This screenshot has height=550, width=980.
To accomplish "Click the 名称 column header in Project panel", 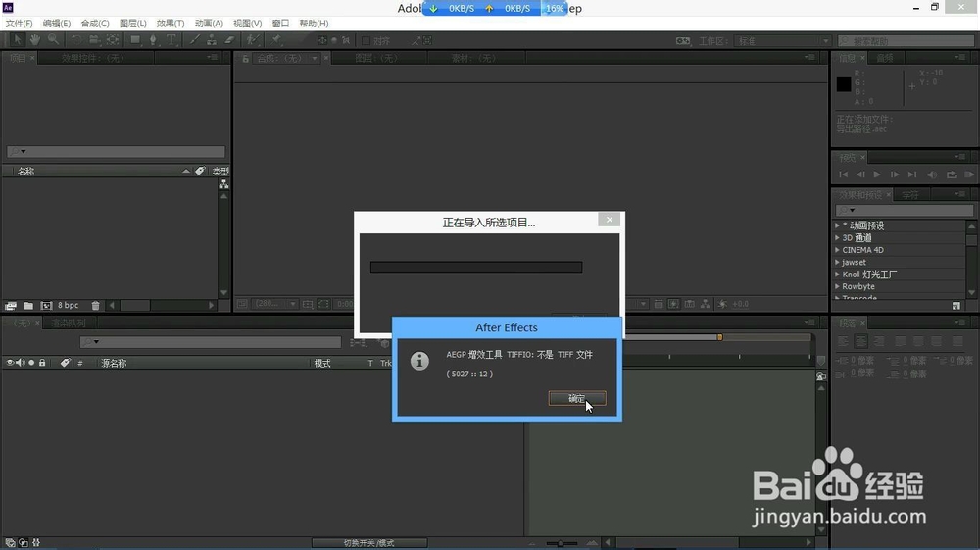I will point(25,172).
